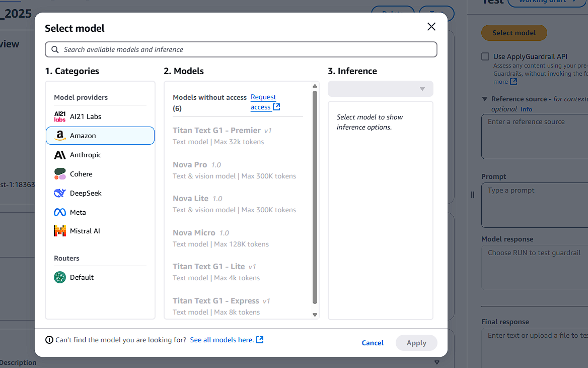The width and height of the screenshot is (588, 368).
Task: Choose Anthropic from model providers
Action: [x=100, y=155]
